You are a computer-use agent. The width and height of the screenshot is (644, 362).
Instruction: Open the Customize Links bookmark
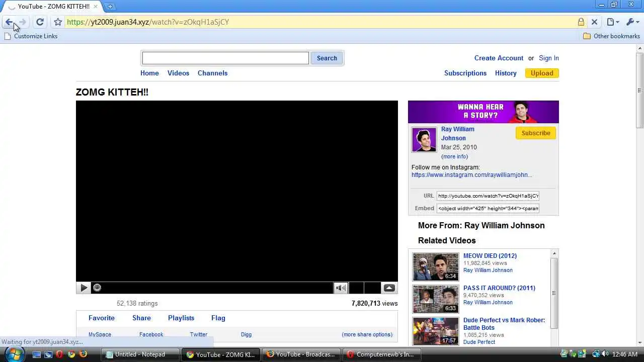(31, 36)
